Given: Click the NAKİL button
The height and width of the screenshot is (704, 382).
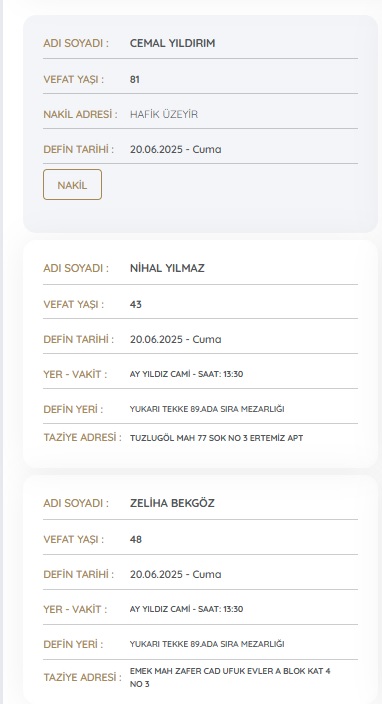Looking at the screenshot, I should point(72,185).
